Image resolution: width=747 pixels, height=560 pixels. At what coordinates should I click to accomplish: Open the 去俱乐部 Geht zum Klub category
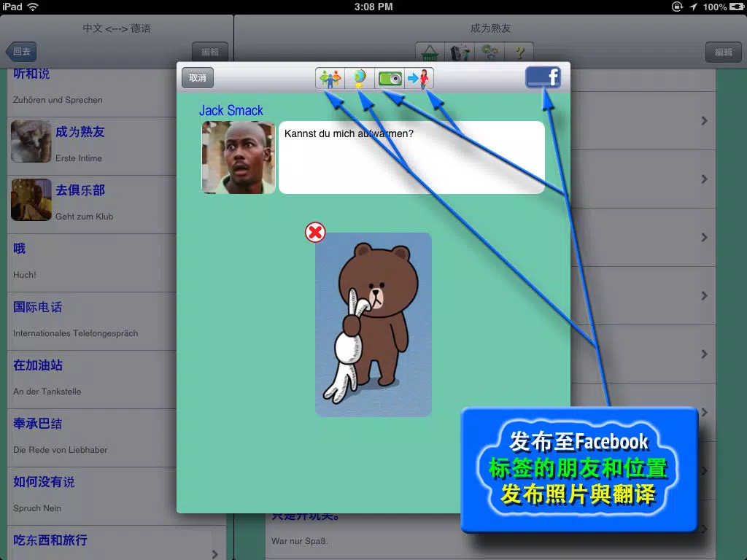tap(92, 204)
